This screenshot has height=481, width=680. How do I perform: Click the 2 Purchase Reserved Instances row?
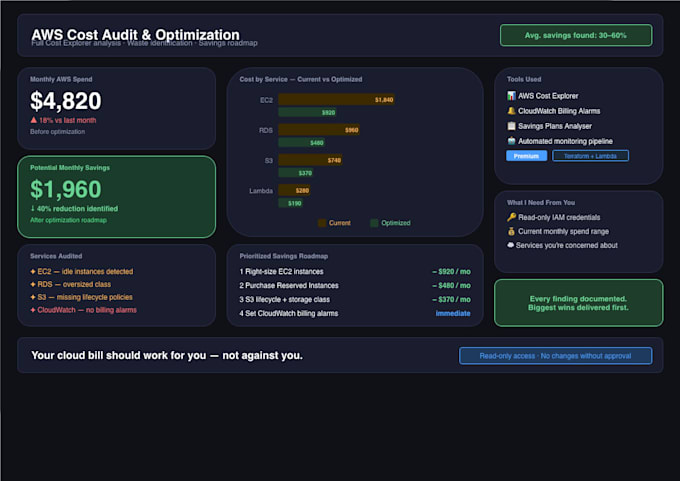(x=355, y=285)
